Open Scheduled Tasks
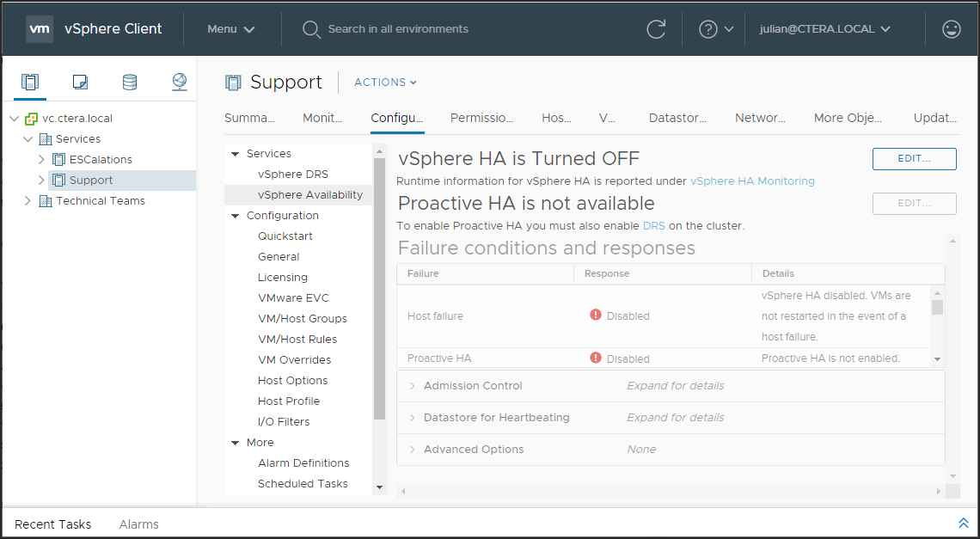 coord(303,483)
